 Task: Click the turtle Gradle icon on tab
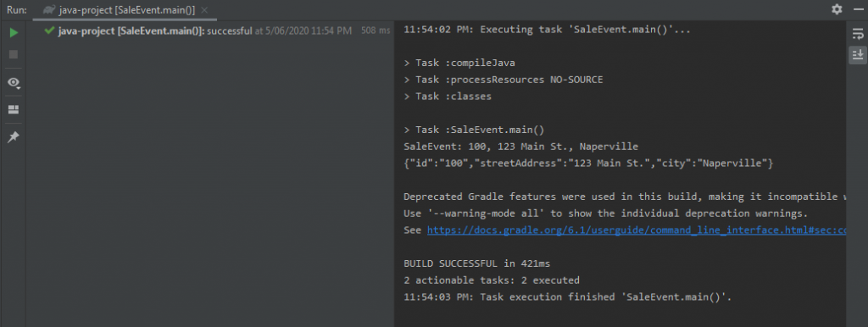click(49, 10)
